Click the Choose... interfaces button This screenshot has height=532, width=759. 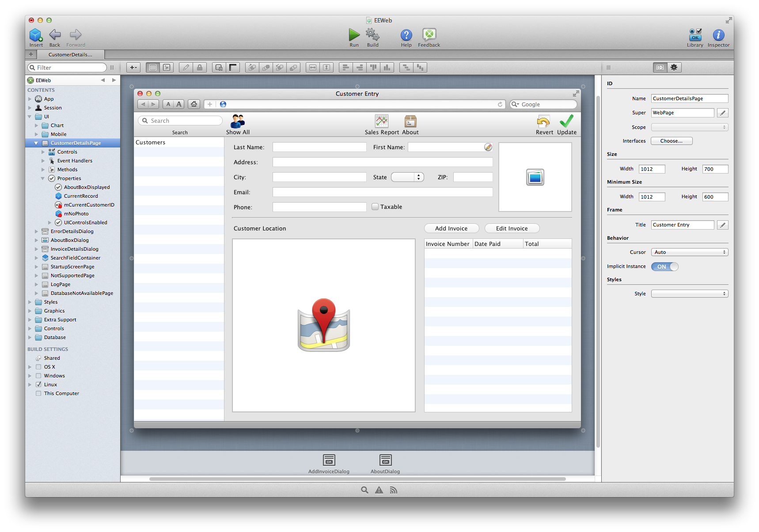click(x=672, y=141)
